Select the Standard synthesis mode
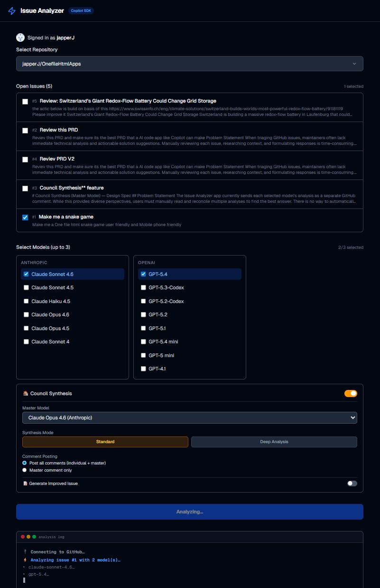 pyautogui.click(x=105, y=441)
